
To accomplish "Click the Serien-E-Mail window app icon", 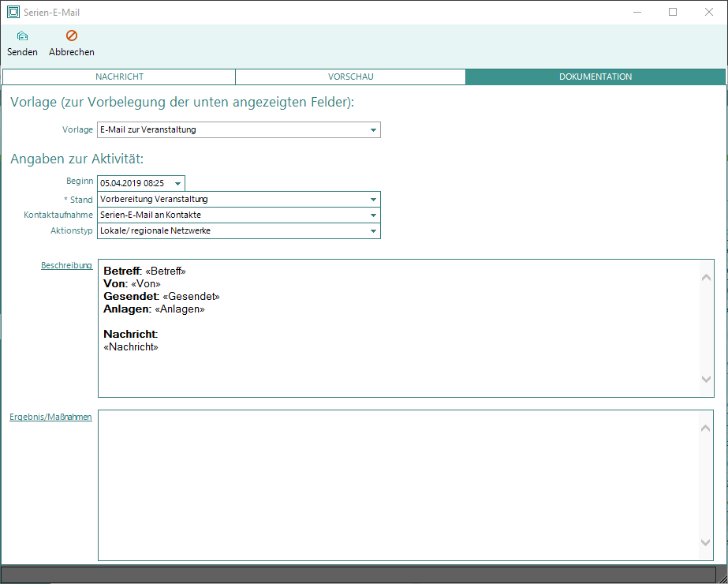I will click(13, 12).
